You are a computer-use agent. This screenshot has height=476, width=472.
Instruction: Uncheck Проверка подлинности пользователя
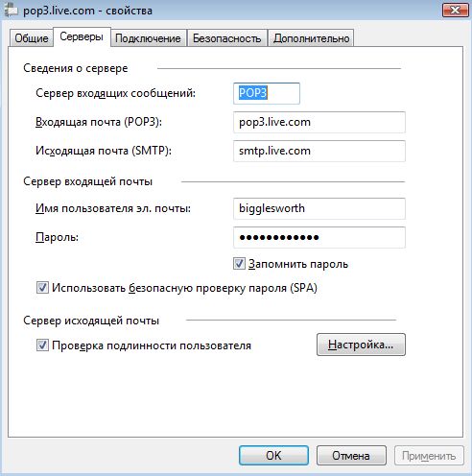click(42, 345)
